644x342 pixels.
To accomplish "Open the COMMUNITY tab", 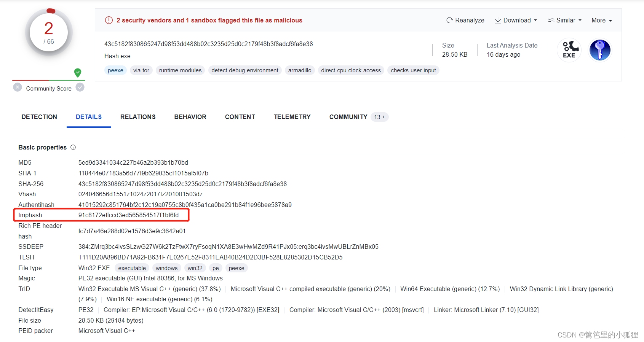I will click(348, 117).
